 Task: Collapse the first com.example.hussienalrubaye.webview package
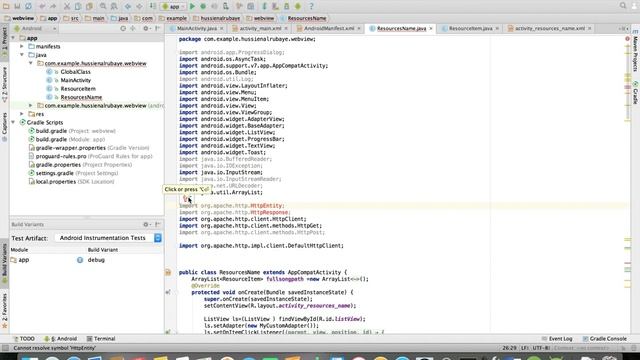(x=31, y=63)
